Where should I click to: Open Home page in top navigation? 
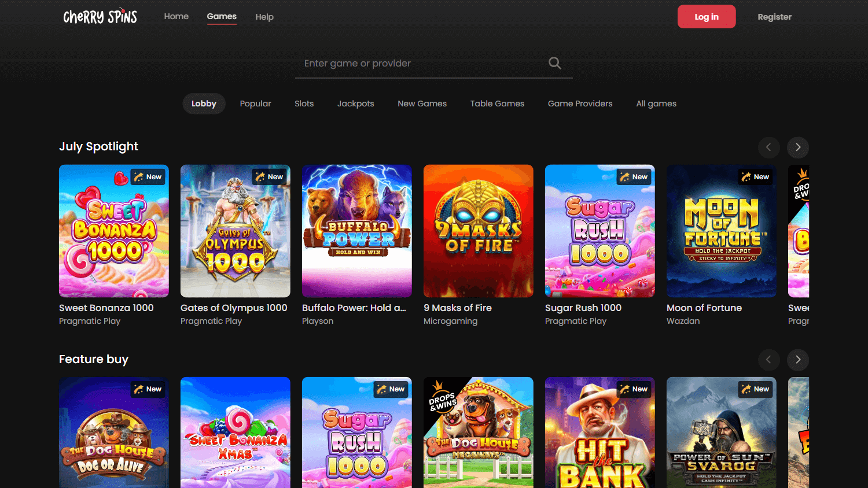pos(176,17)
